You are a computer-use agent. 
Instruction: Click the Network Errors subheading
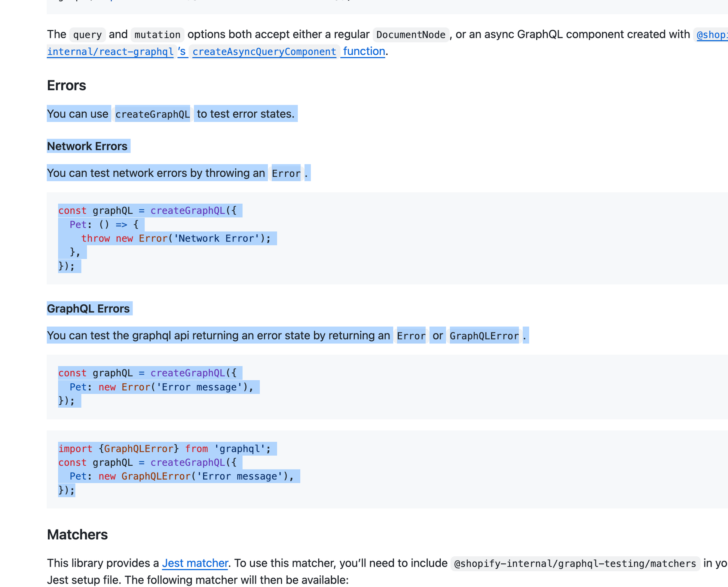click(87, 146)
